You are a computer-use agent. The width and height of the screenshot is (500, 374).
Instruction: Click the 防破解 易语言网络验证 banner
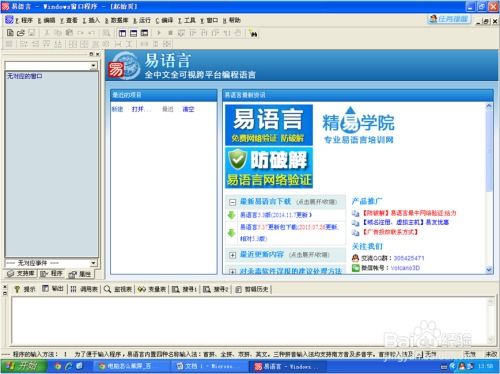269,168
